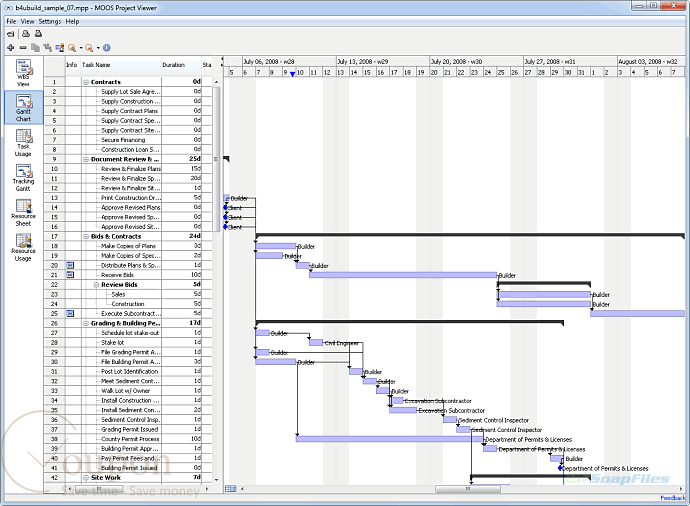Viewport: 690px width, 506px height.
Task: Open the View menu
Action: [x=27, y=21]
